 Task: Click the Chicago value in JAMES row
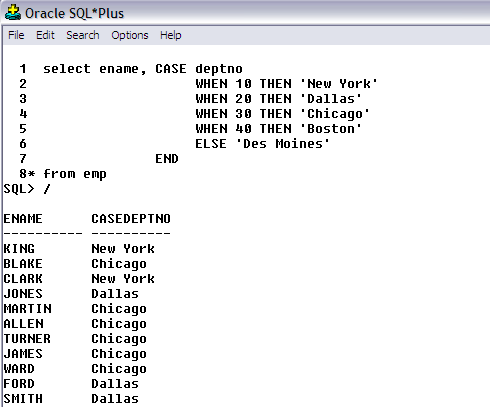tap(119, 354)
